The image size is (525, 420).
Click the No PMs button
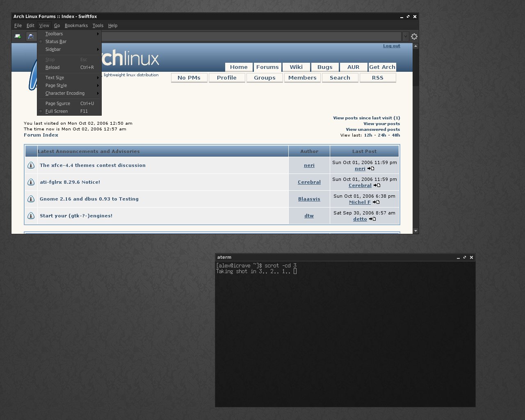[x=189, y=78]
